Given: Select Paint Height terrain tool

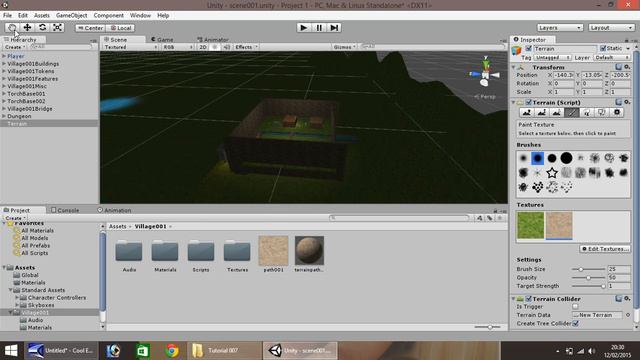Looking at the screenshot, I should 542,113.
